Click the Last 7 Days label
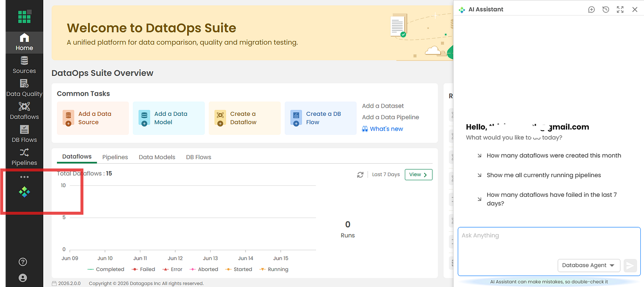This screenshot has width=644, height=287. (x=386, y=175)
